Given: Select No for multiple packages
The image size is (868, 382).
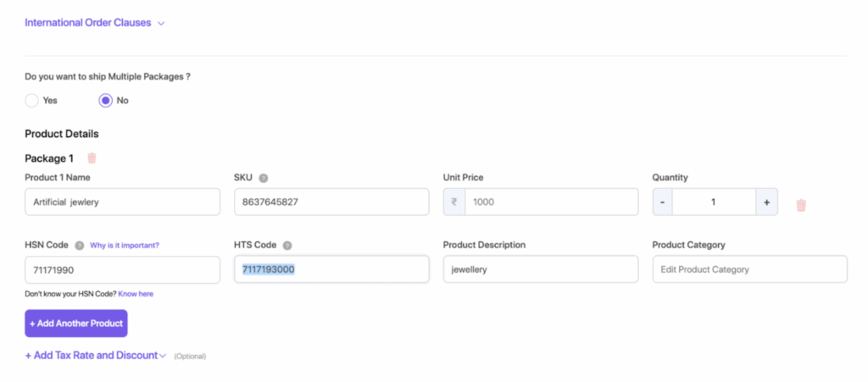Looking at the screenshot, I should (x=106, y=100).
